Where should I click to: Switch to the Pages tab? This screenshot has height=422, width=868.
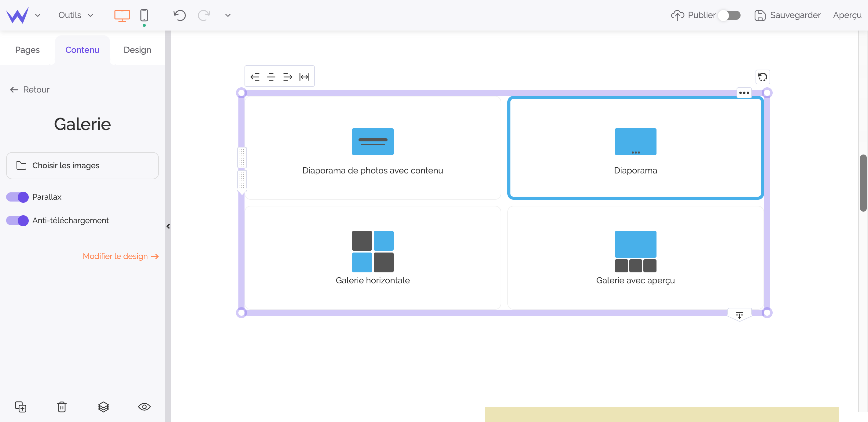(x=27, y=50)
